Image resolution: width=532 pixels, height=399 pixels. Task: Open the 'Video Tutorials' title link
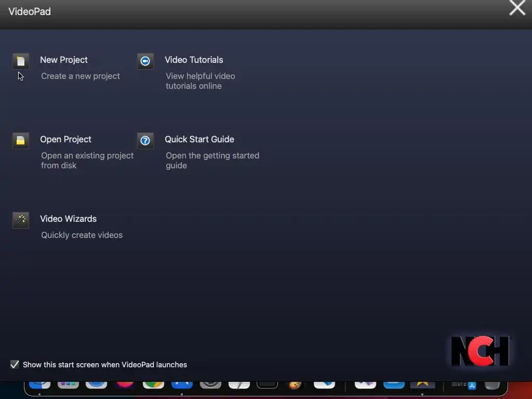point(194,60)
